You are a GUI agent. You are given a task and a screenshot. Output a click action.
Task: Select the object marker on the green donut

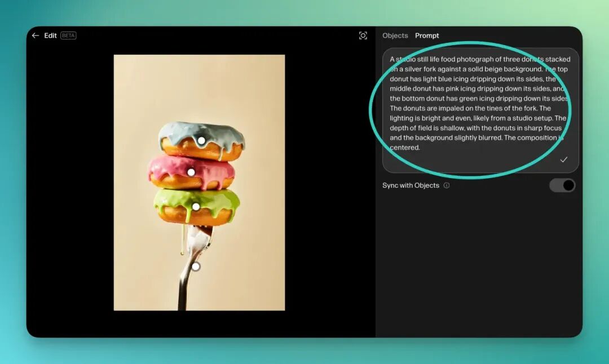[x=196, y=207]
